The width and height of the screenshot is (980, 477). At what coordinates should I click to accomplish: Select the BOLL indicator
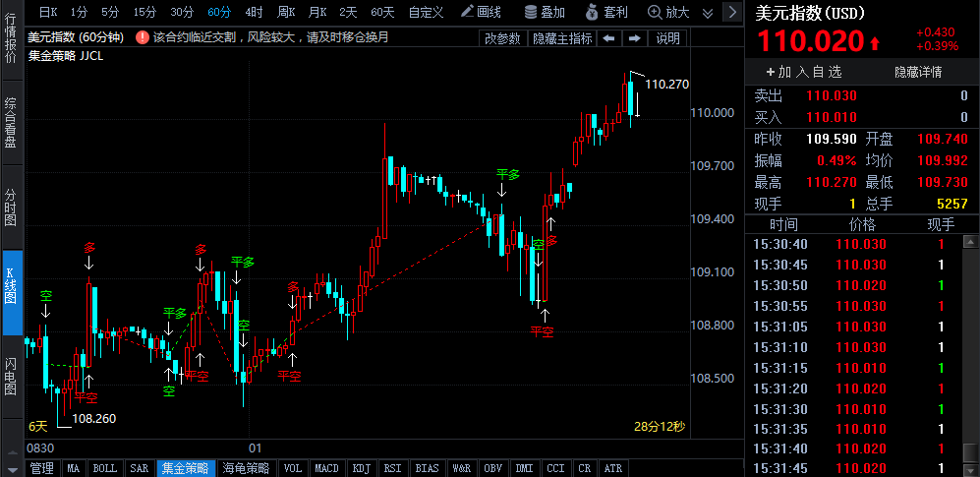point(104,468)
